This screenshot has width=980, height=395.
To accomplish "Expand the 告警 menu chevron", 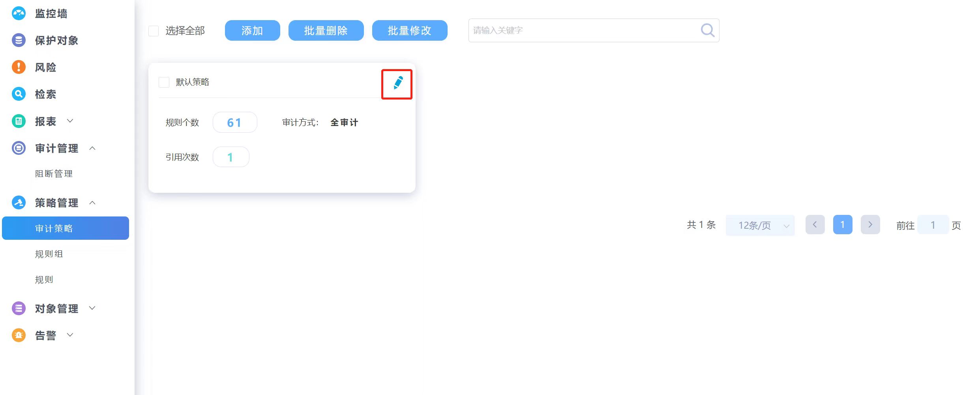I will click(x=70, y=335).
